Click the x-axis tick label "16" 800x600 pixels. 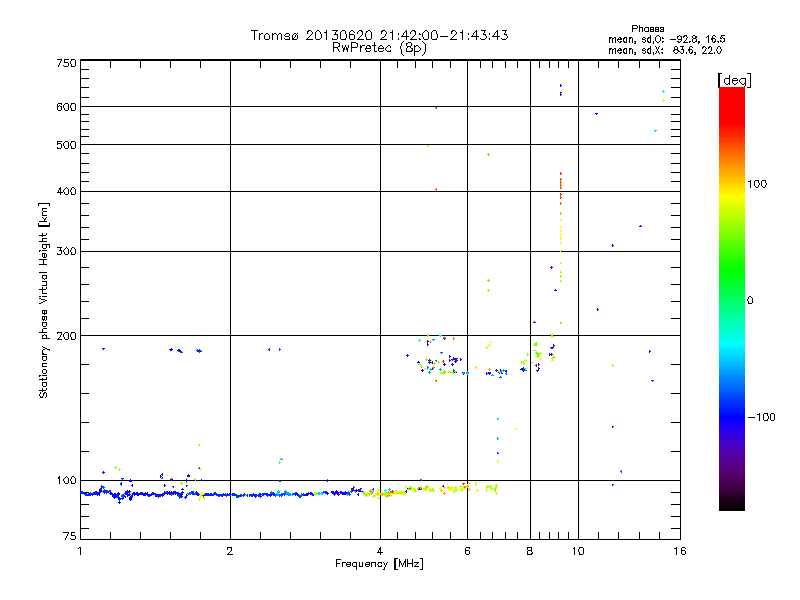(680, 551)
